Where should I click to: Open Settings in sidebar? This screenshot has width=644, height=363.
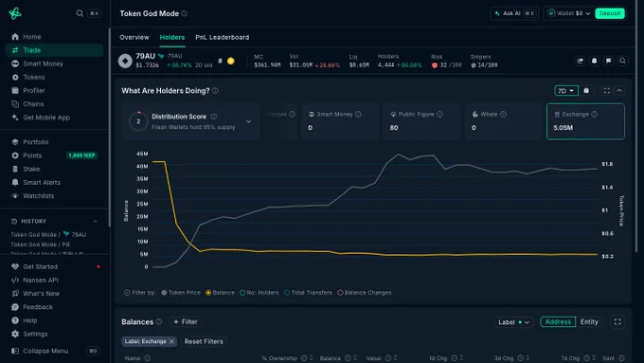coord(35,334)
